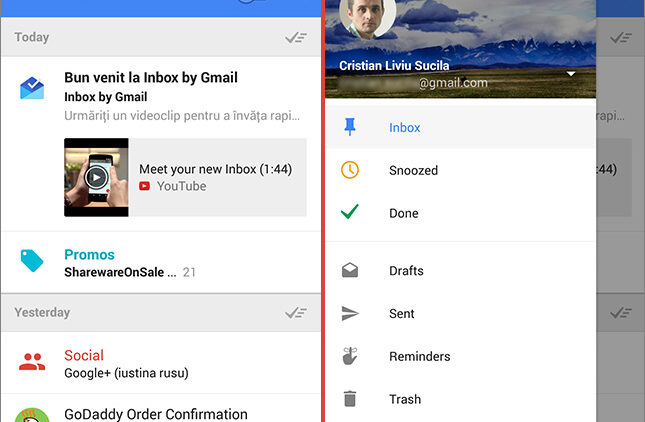Click the profile photo of Cristian Liviu Sucila
Image resolution: width=645 pixels, height=422 pixels.
367,20
